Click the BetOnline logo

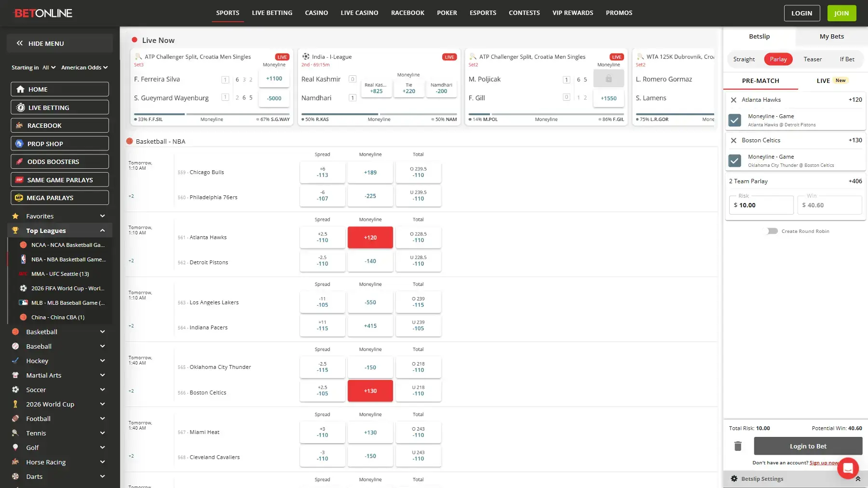(x=43, y=13)
